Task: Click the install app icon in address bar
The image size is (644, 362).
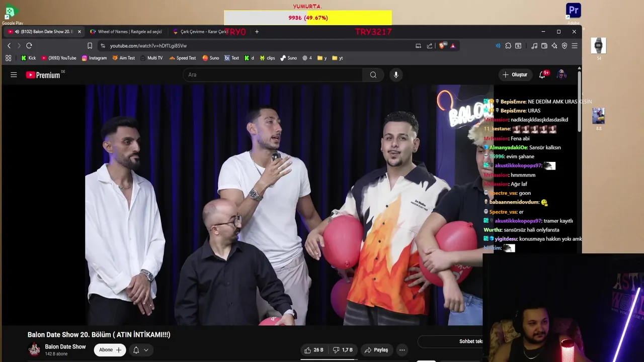Action: pyautogui.click(x=418, y=46)
